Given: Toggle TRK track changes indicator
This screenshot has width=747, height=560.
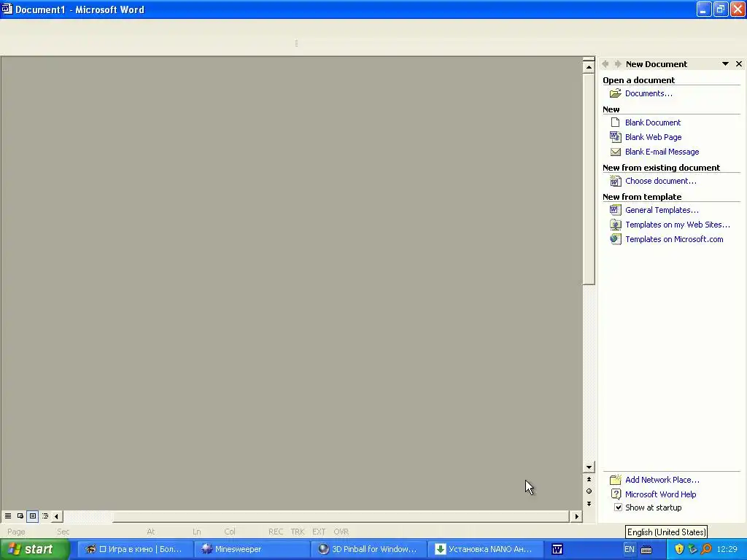Looking at the screenshot, I should click(x=298, y=532).
